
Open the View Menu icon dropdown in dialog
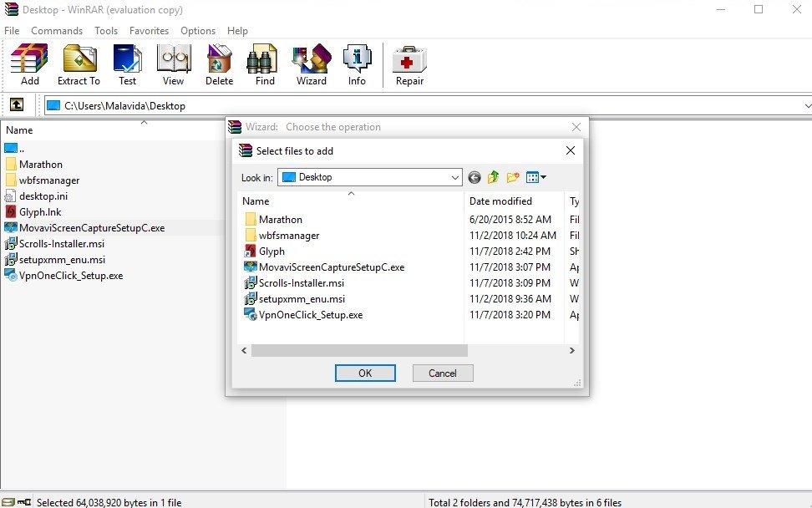coord(536,178)
